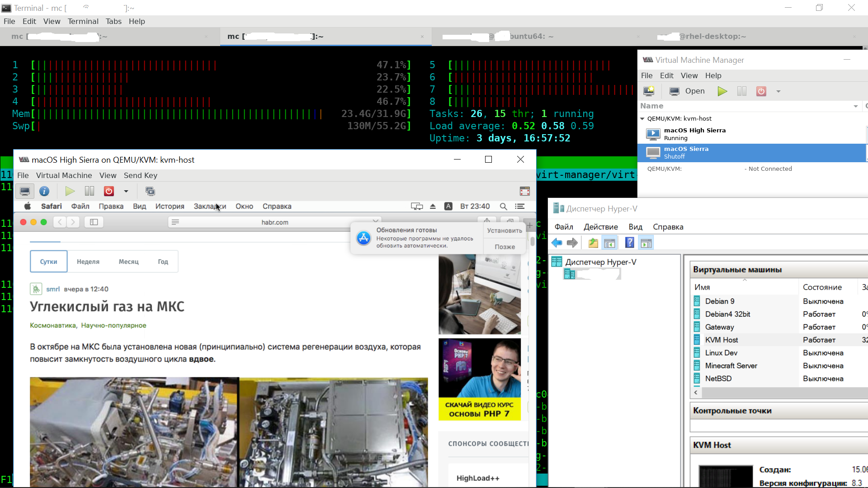Open the Name column dropdown in Virtual Machine Manager
This screenshot has height=488, width=868.
tap(855, 106)
